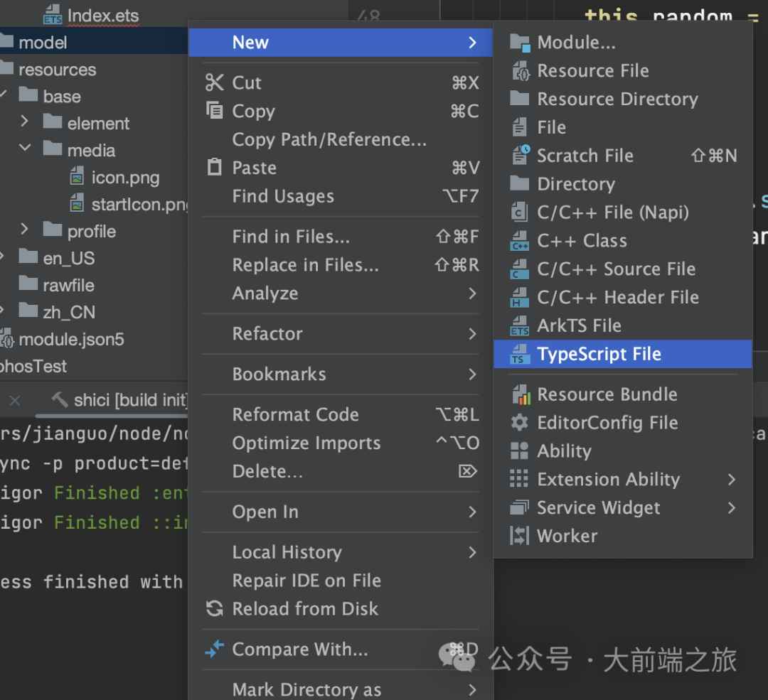Click the Cut scissors icon
The image size is (768, 700).
[x=214, y=83]
